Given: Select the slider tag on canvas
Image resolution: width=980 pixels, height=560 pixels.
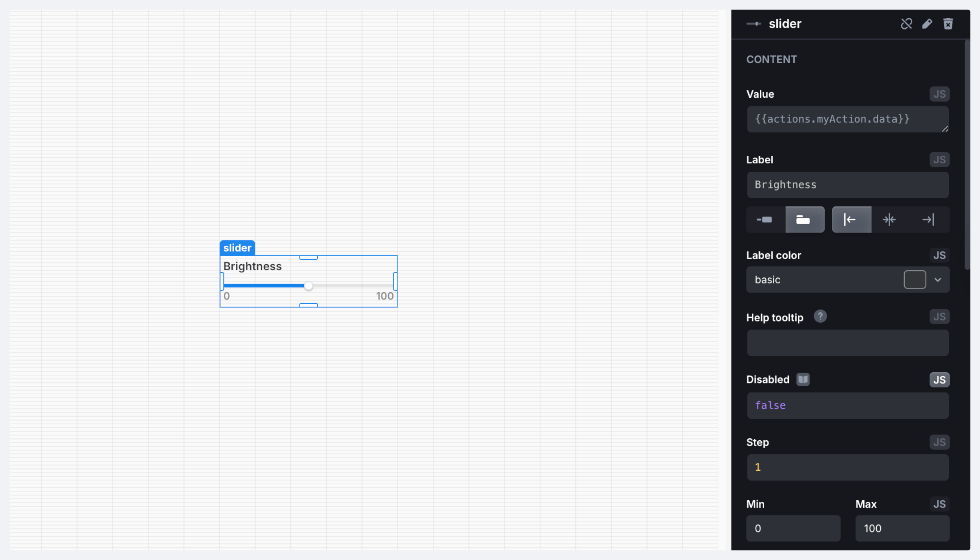Looking at the screenshot, I should click(x=237, y=248).
